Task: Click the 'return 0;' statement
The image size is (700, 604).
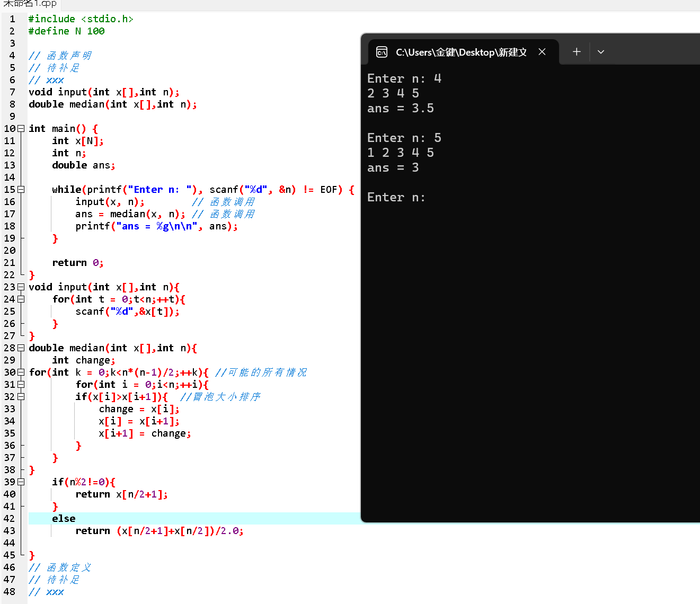Action: pyautogui.click(x=78, y=263)
